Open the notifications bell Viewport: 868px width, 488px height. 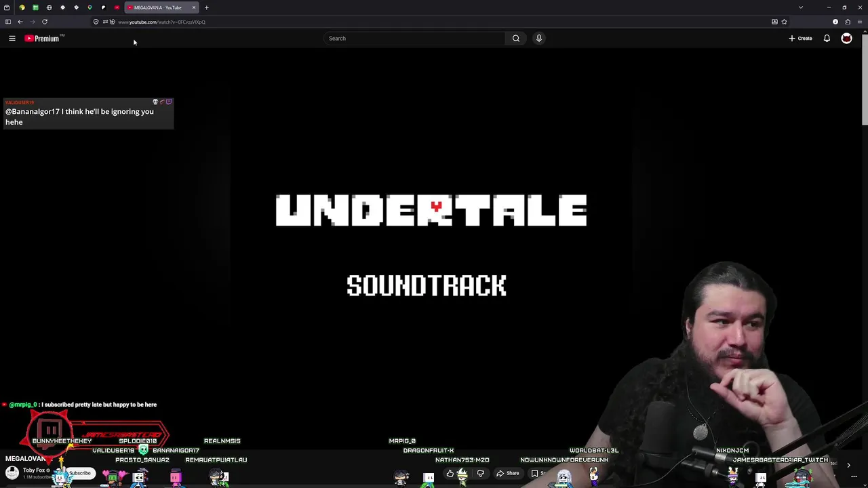pos(827,39)
